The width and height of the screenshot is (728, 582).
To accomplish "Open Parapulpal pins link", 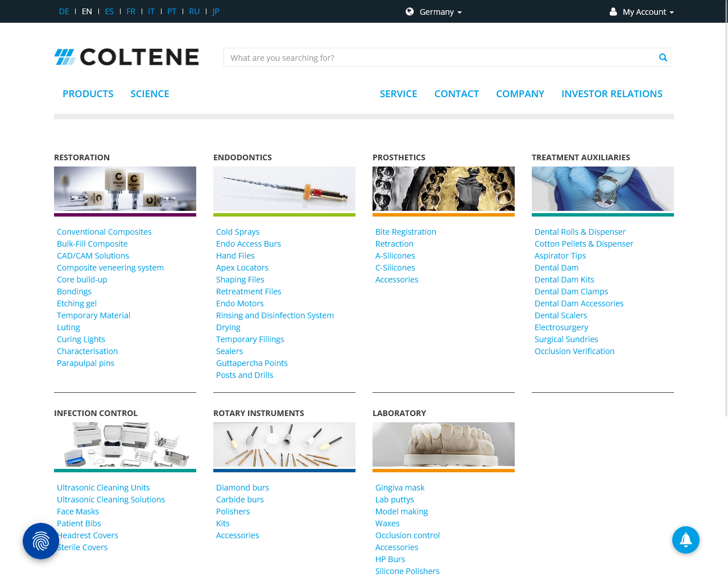I will pos(85,363).
